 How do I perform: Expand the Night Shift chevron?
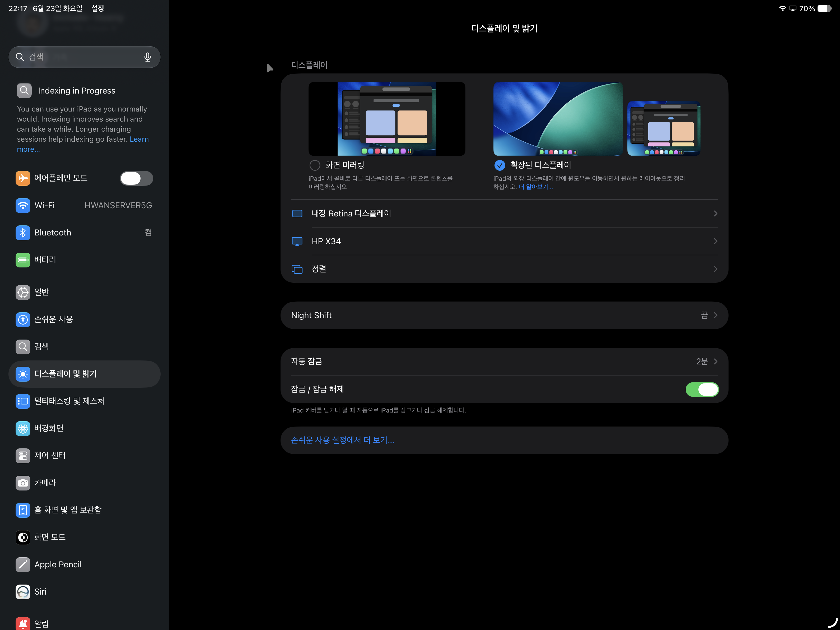tap(715, 315)
